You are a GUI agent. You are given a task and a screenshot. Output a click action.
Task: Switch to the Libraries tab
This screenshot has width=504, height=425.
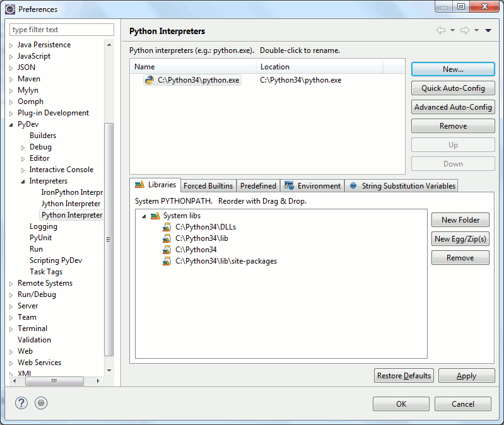coord(156,185)
